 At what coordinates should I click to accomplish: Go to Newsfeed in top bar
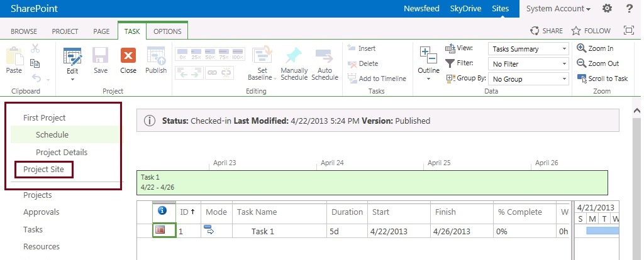422,9
